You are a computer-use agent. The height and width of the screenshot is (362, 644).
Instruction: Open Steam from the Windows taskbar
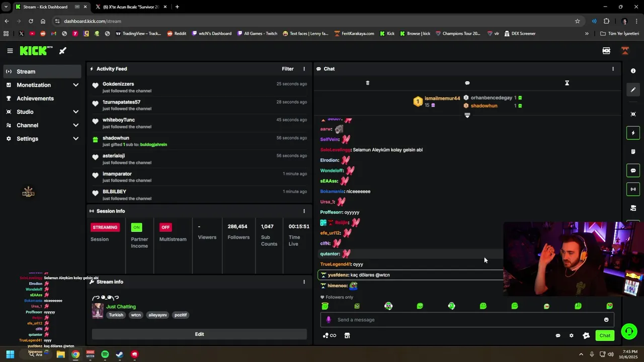pos(120,354)
